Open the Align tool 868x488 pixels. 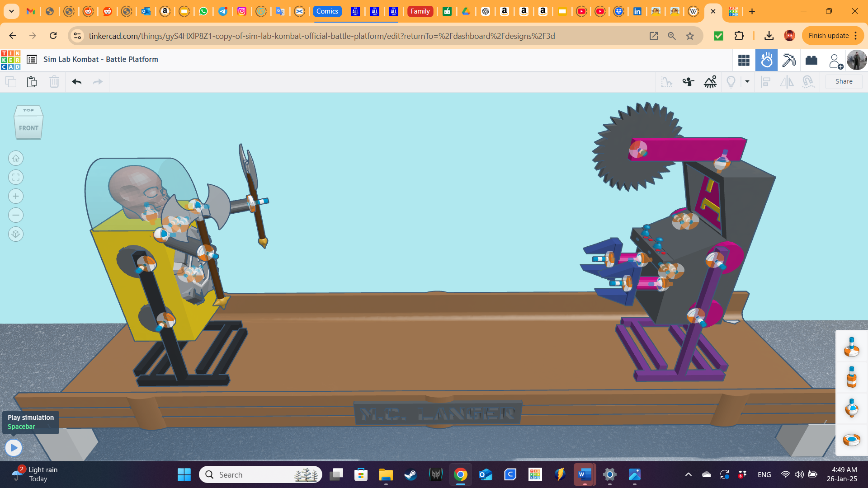coord(766,82)
